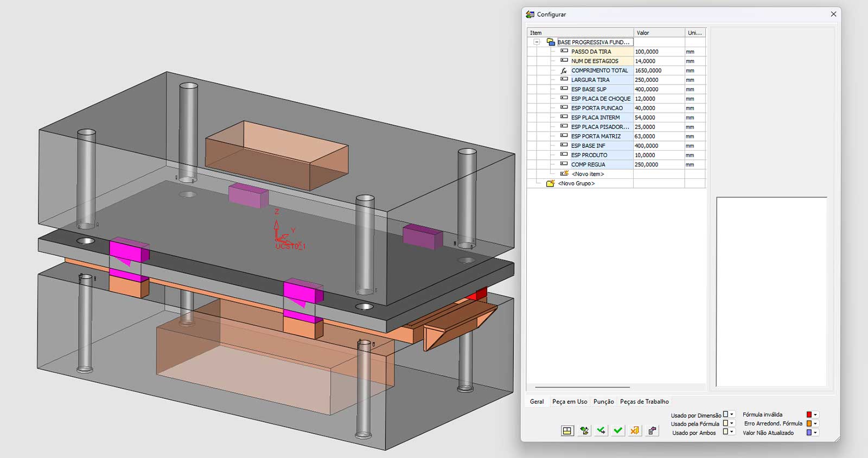Select the Peças de Trabalho tab

point(644,402)
